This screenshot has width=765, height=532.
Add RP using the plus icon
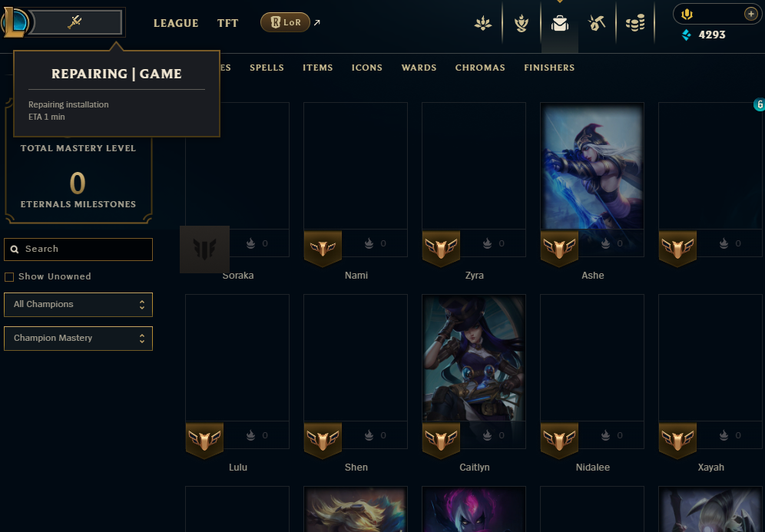point(751,14)
